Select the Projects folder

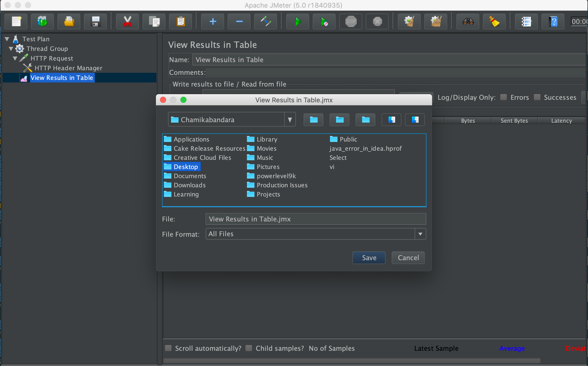pyautogui.click(x=263, y=194)
